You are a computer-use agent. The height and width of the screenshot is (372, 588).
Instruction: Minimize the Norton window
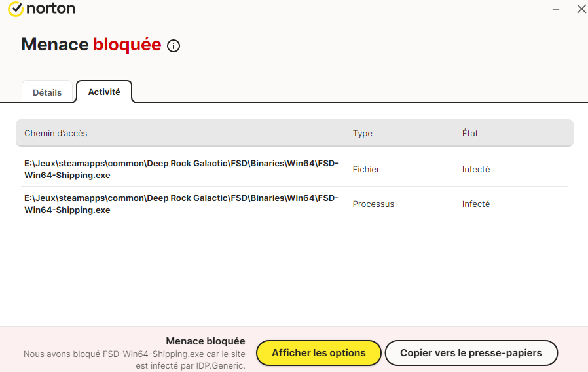(x=556, y=9)
